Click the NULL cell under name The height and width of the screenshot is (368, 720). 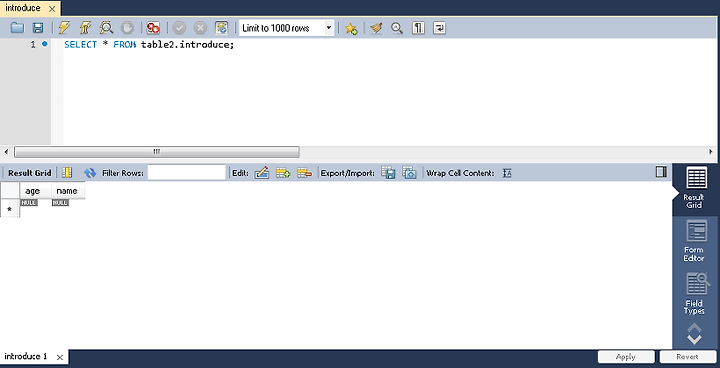point(60,203)
